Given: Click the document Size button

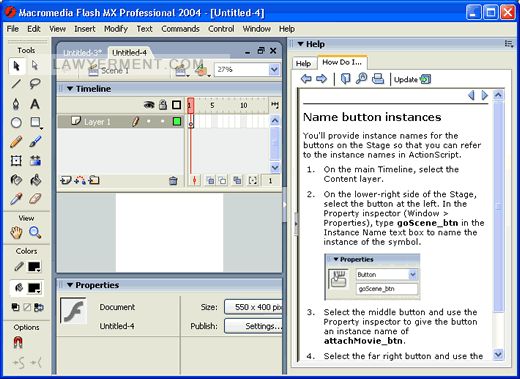Looking at the screenshot, I should [253, 307].
